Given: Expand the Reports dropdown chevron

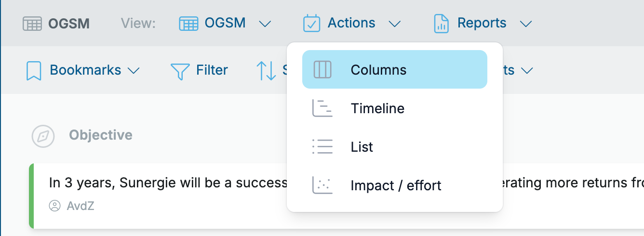Looking at the screenshot, I should click(x=526, y=24).
